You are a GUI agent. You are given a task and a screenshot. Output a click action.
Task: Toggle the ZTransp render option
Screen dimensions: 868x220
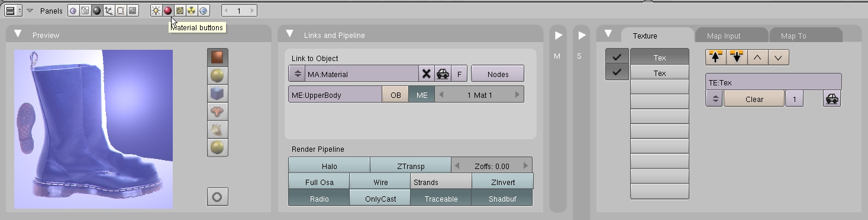pos(410,166)
